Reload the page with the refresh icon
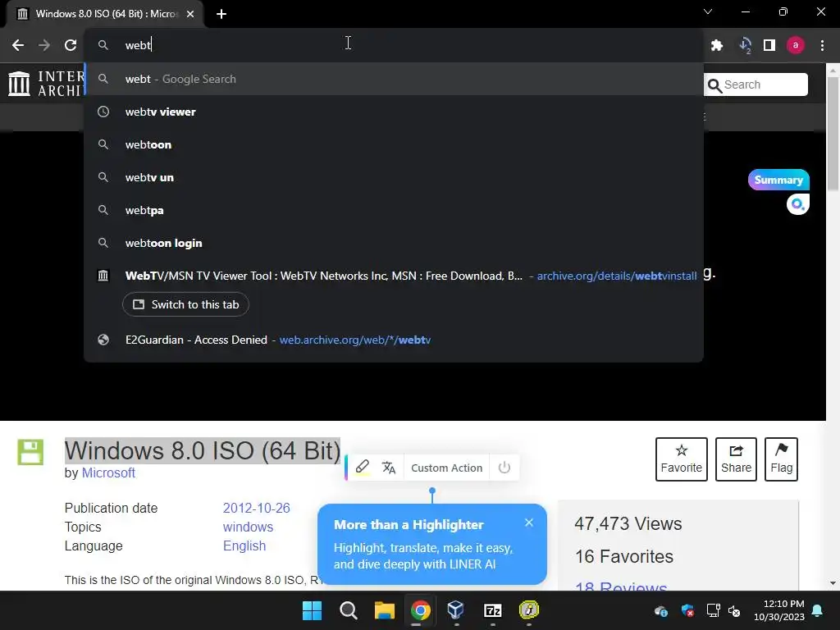 coord(71,45)
